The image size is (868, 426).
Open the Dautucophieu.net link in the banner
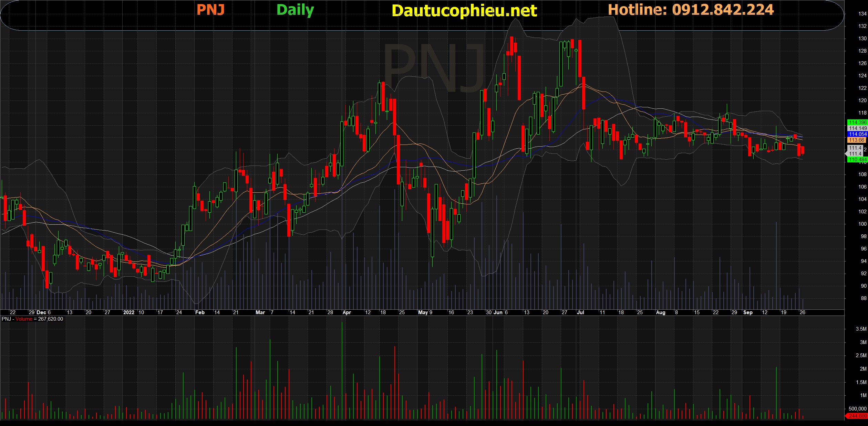464,11
